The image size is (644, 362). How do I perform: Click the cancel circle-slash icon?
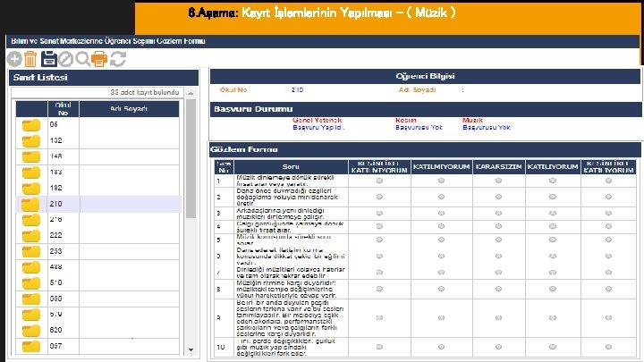65,60
